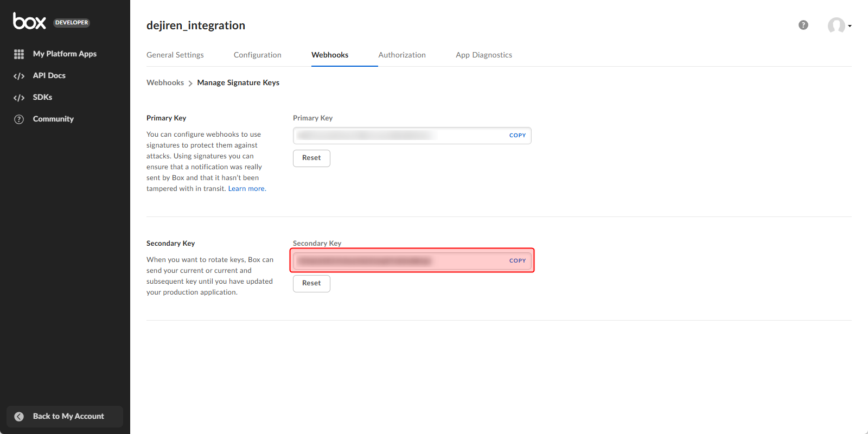
Task: Click Back to My Account button
Action: [x=65, y=417]
